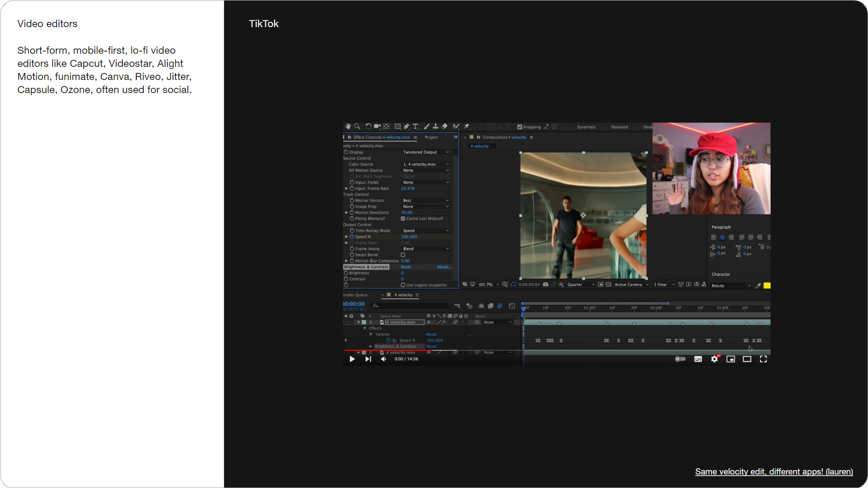The width and height of the screenshot is (868, 488).
Task: Toggle the Effect Controls panel lock
Action: tap(349, 137)
